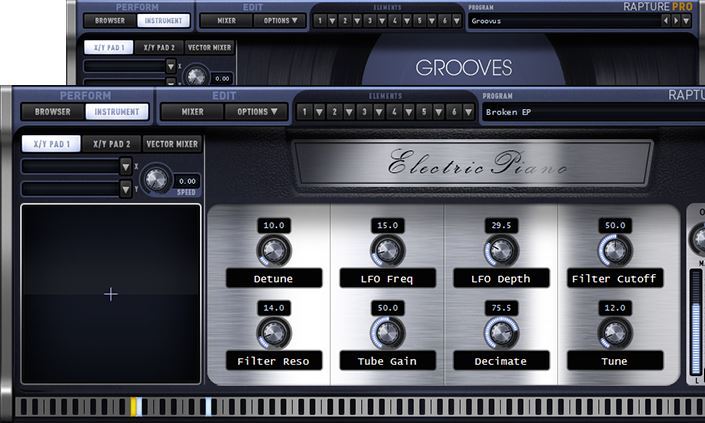Toggle Element 1 in Grooves window
The width and height of the screenshot is (705, 423).
(x=320, y=20)
